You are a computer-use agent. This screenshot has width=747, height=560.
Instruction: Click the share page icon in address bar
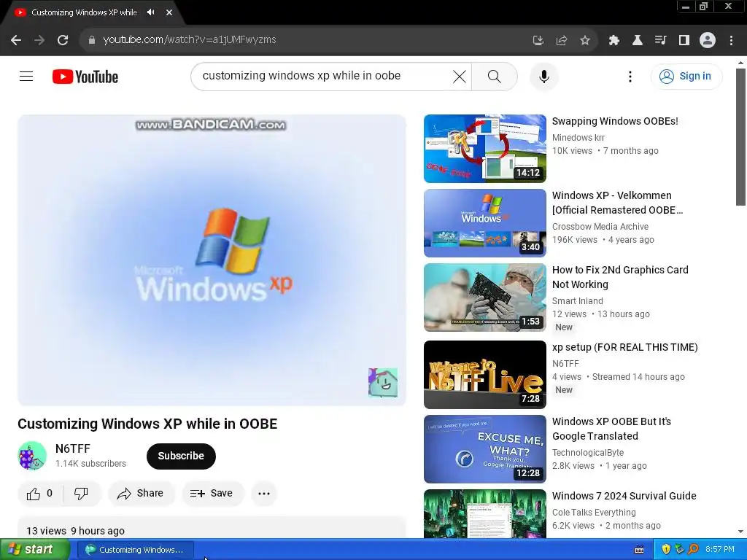pyautogui.click(x=562, y=41)
